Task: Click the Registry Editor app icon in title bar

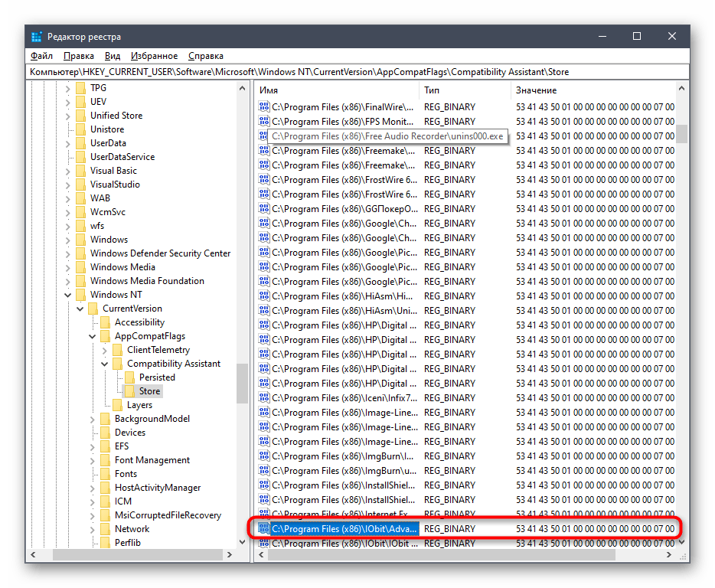Action: tap(37, 37)
